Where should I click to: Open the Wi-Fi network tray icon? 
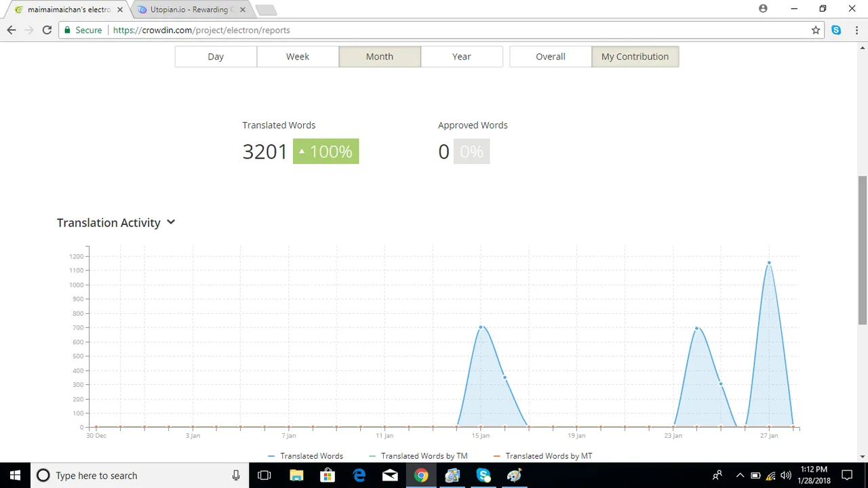(x=771, y=475)
